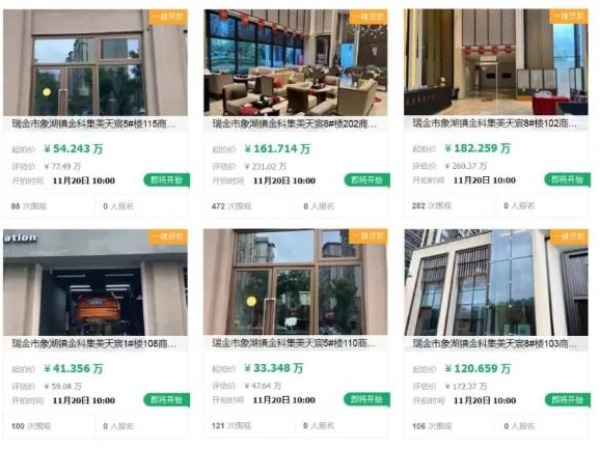The width and height of the screenshot is (600, 449).
Task: Click 即将开始 on the ¥120.659万 listing
Action: [568, 400]
